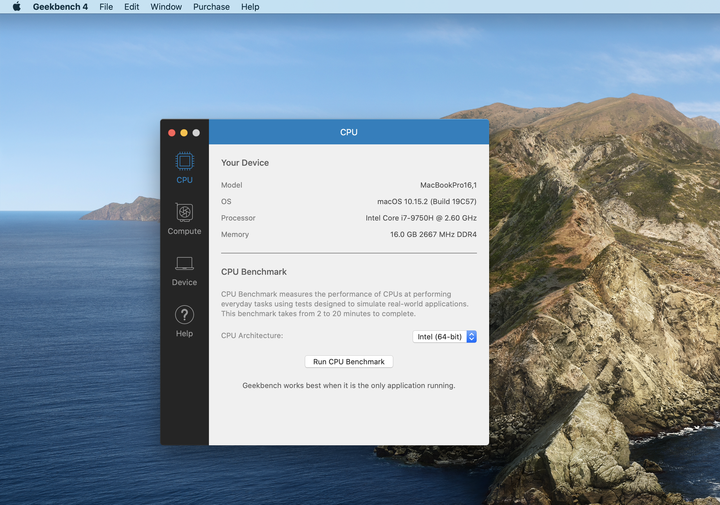Image resolution: width=720 pixels, height=505 pixels.
Task: Select the macOS 10.15.2 (Build 19C57) text
Action: (x=427, y=202)
